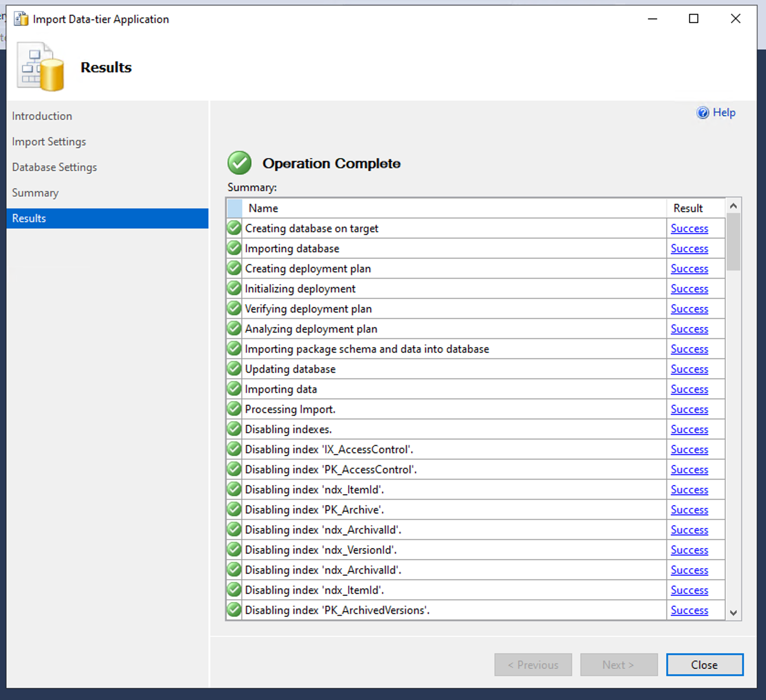Click the Operation Complete green check icon

tap(239, 163)
